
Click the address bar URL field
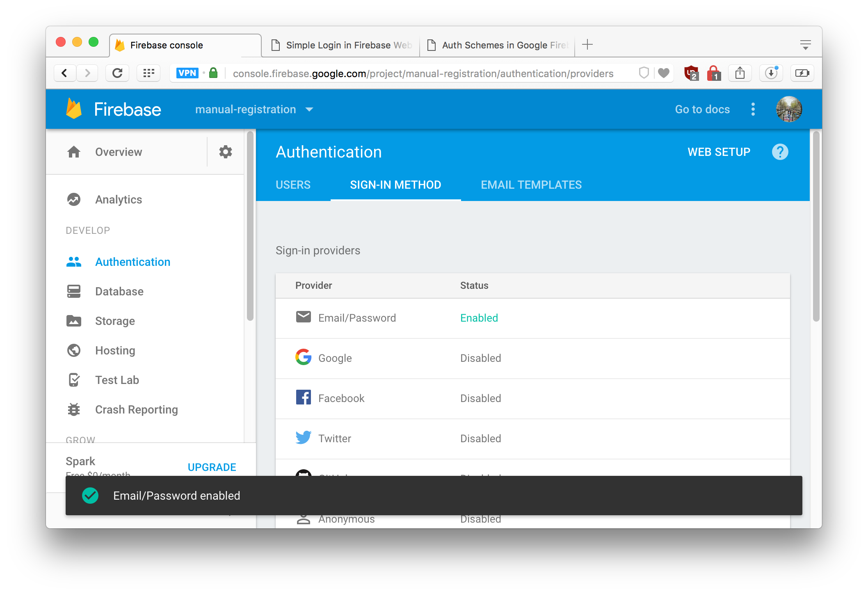[423, 73]
